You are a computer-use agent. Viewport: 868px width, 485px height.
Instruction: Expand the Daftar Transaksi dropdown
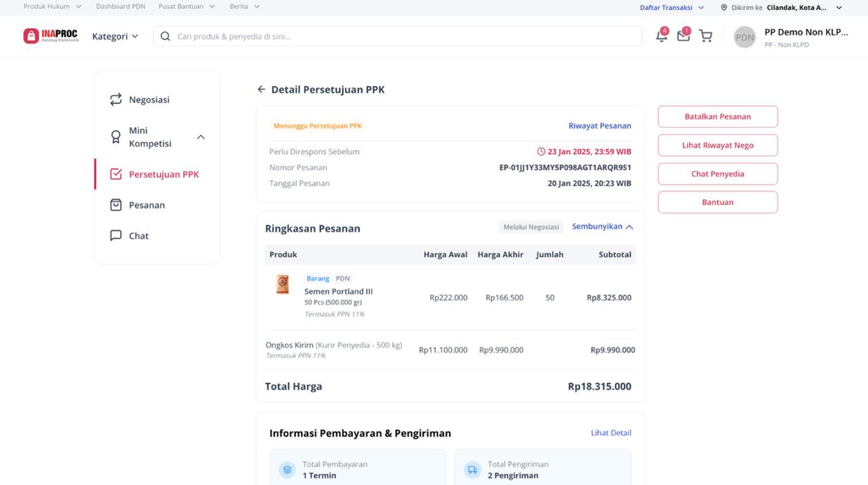671,8
